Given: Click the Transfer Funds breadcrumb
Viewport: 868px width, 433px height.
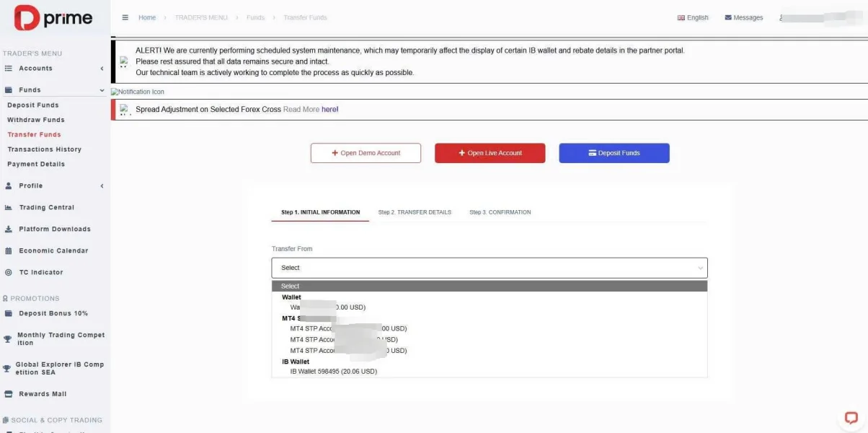Looking at the screenshot, I should 305,17.
